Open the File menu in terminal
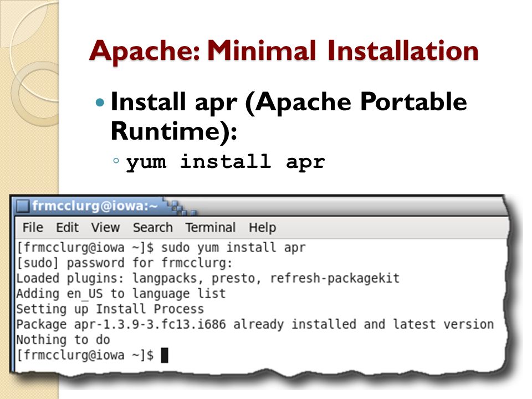This screenshot has width=532, height=399. coord(33,227)
